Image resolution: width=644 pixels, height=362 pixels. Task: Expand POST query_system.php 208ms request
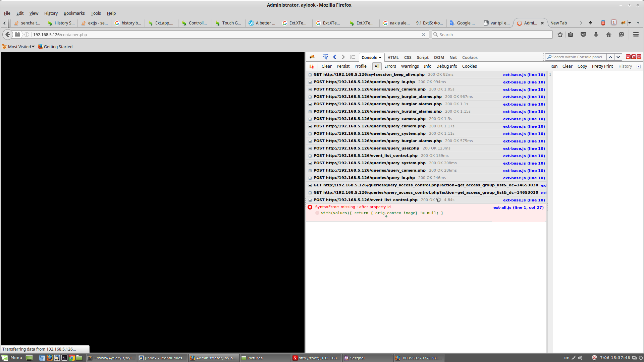[x=310, y=163]
